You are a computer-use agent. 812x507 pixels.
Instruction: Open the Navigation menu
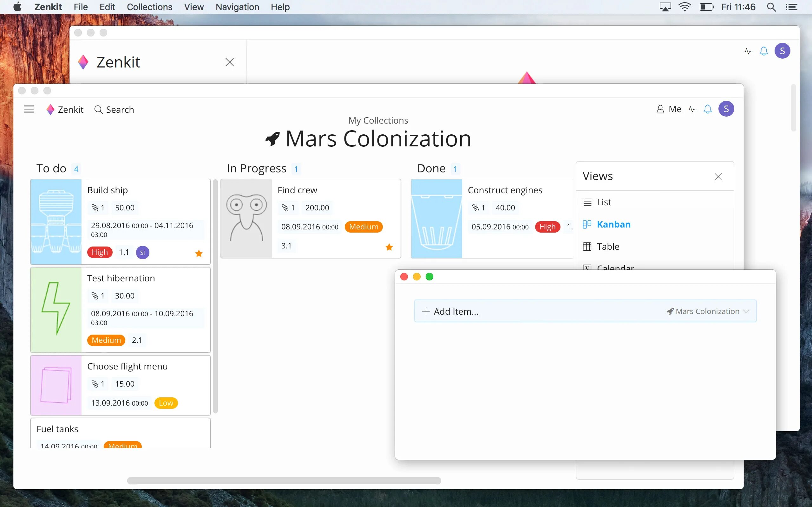click(x=237, y=7)
